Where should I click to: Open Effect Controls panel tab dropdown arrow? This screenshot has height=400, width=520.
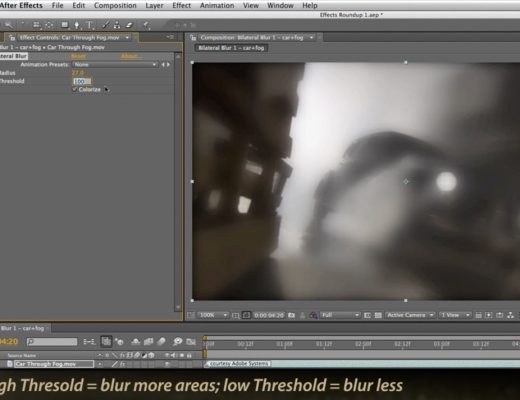click(127, 38)
